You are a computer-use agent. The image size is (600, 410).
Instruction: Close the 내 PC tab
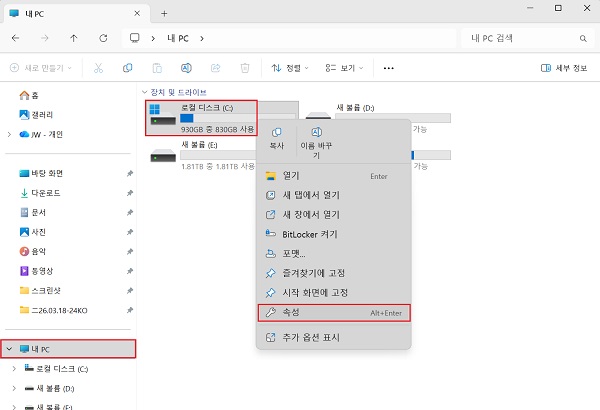point(137,13)
